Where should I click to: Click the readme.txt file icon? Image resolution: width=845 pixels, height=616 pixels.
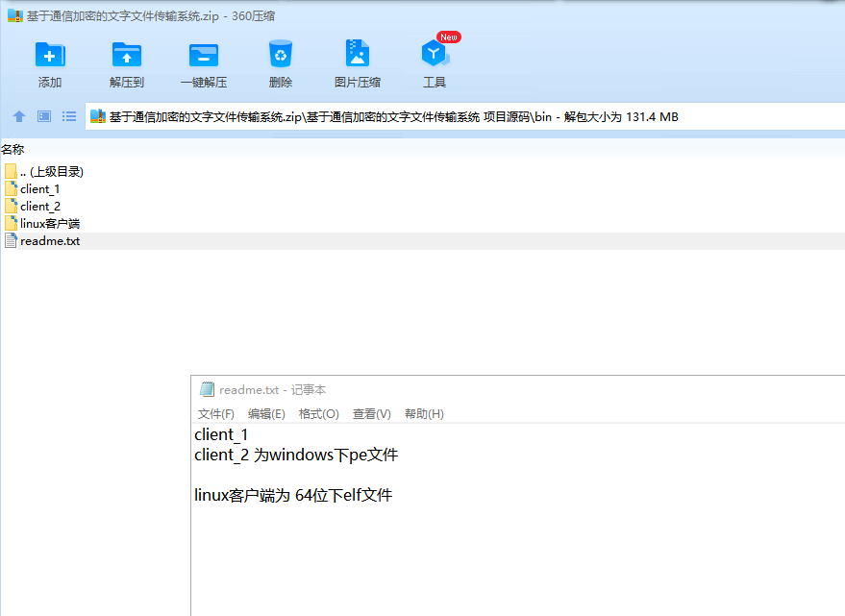tap(11, 240)
